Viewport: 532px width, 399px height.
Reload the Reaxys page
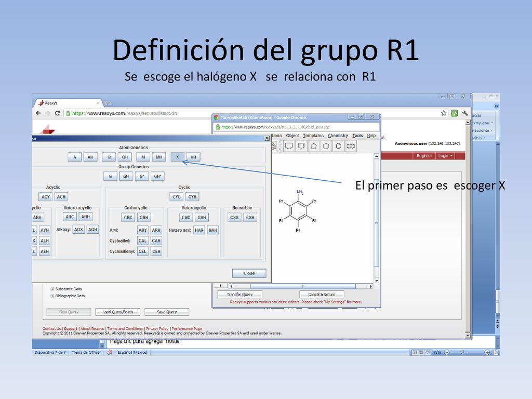point(57,113)
